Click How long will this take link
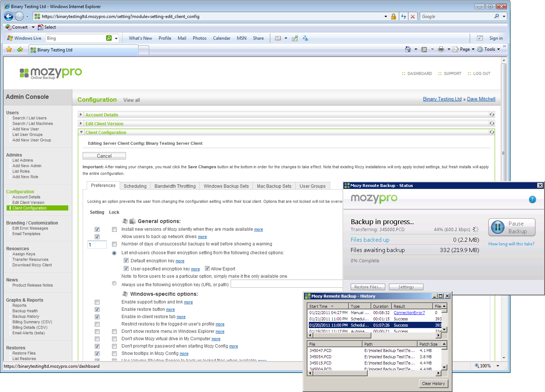Image resolution: width=545 pixels, height=392 pixels. 511,244
